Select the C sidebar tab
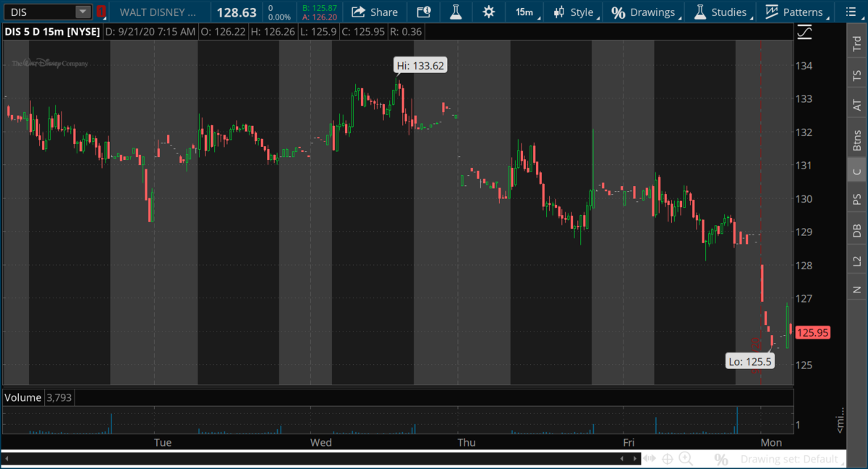868x469 pixels. [857, 170]
